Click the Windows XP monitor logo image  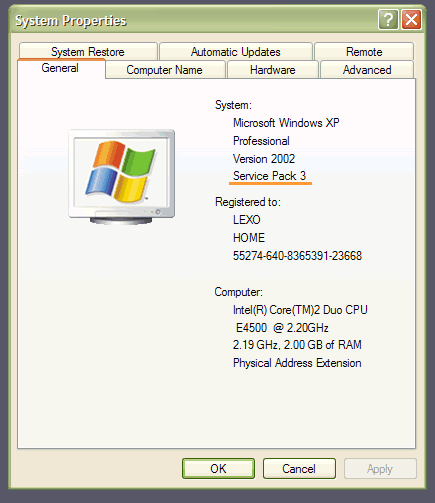coord(122,177)
